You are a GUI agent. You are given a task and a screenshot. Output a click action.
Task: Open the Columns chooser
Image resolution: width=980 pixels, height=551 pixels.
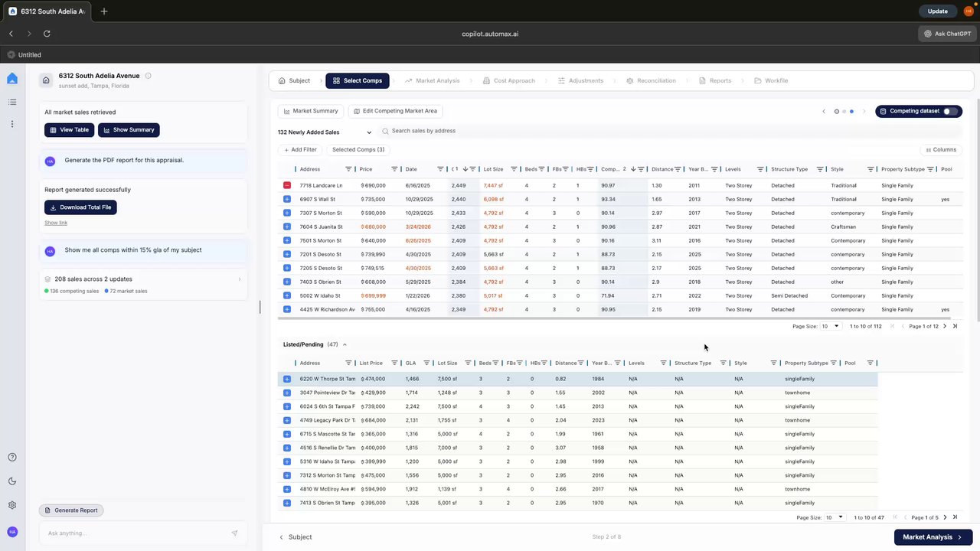pos(940,150)
